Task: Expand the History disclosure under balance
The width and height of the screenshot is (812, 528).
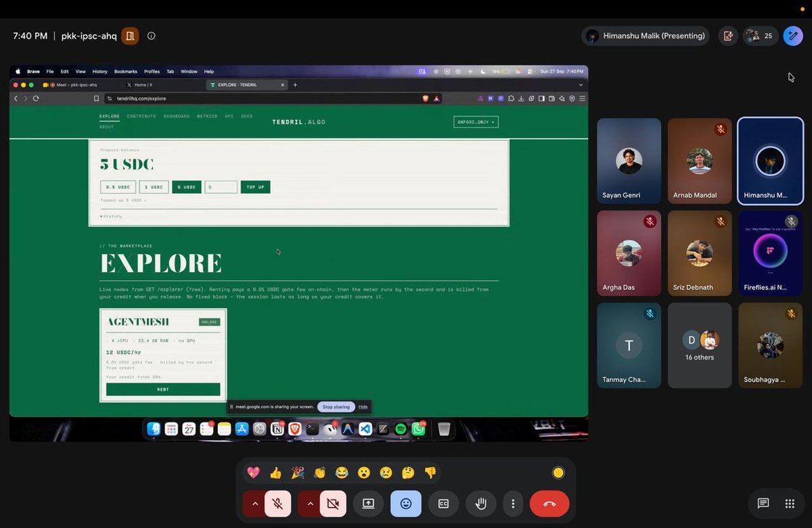Action: [112, 216]
